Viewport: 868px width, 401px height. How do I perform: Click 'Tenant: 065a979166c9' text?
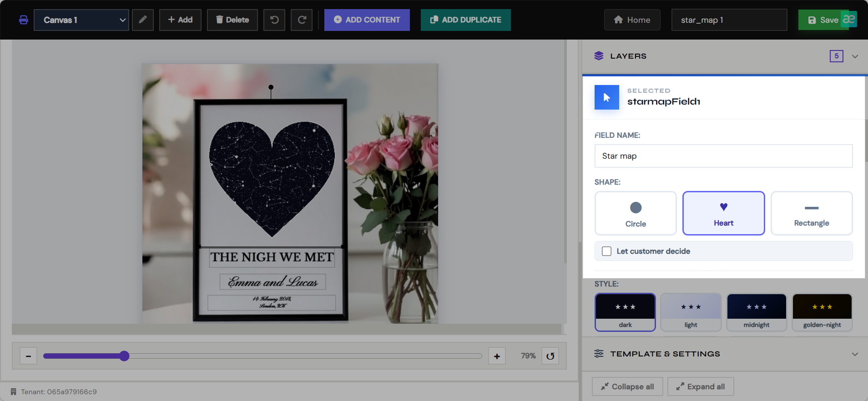(59, 392)
